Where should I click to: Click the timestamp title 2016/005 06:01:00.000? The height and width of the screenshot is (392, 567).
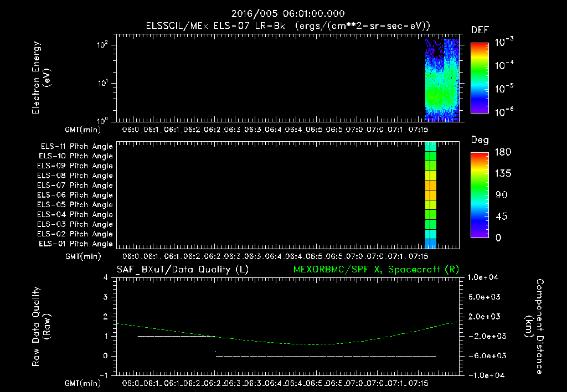(288, 14)
